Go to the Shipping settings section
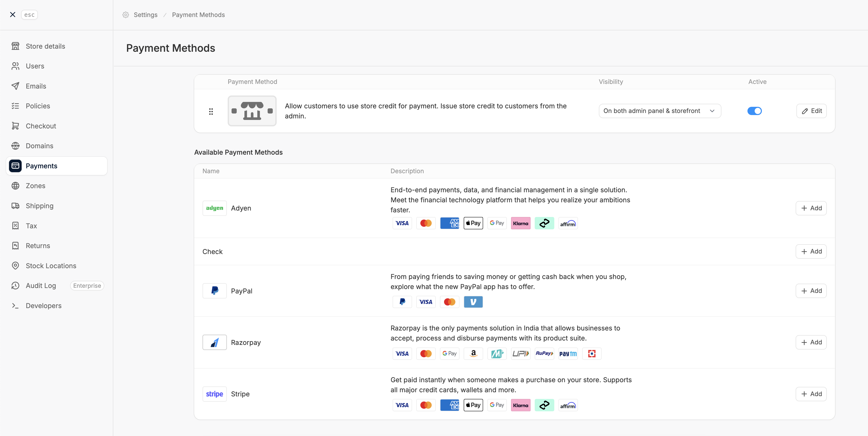 pos(39,206)
